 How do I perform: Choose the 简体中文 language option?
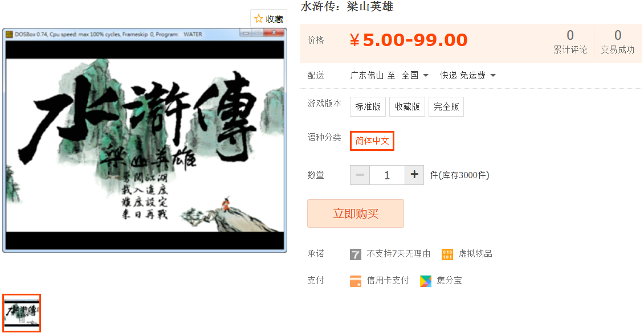click(x=372, y=141)
